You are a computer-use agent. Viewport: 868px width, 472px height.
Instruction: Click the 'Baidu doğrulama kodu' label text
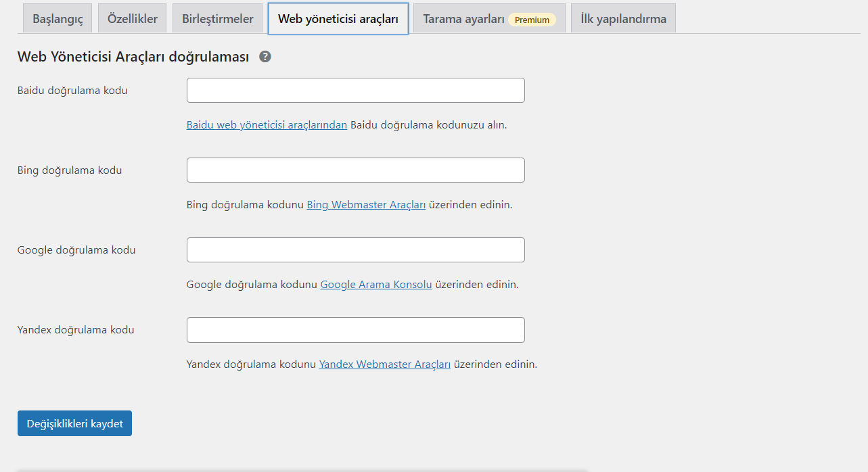coord(72,91)
